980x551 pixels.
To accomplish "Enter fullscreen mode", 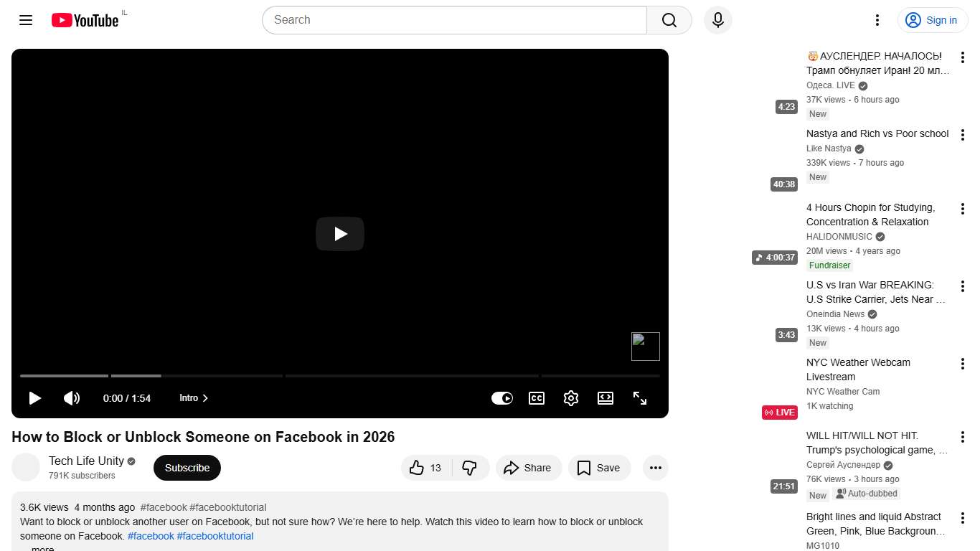I will click(639, 398).
